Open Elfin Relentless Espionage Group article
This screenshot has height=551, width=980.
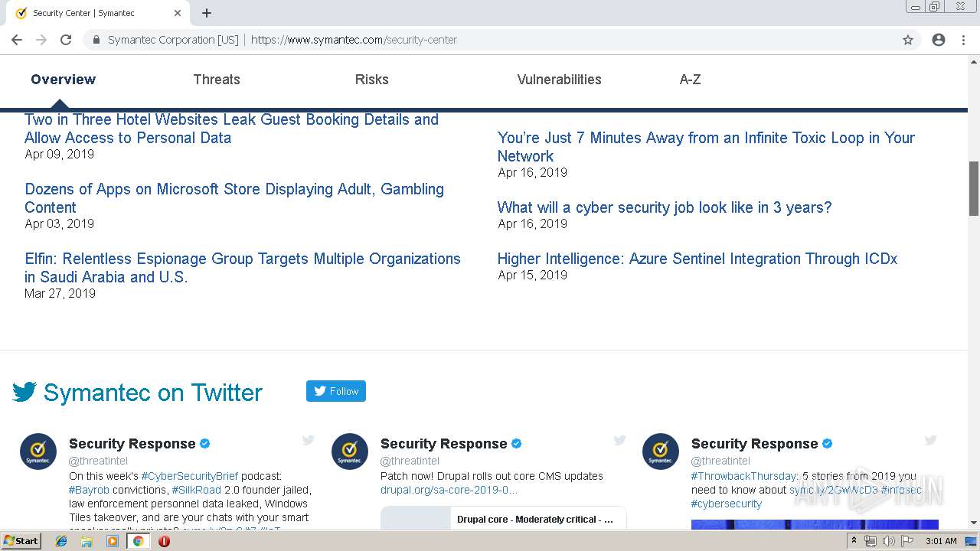tap(243, 268)
